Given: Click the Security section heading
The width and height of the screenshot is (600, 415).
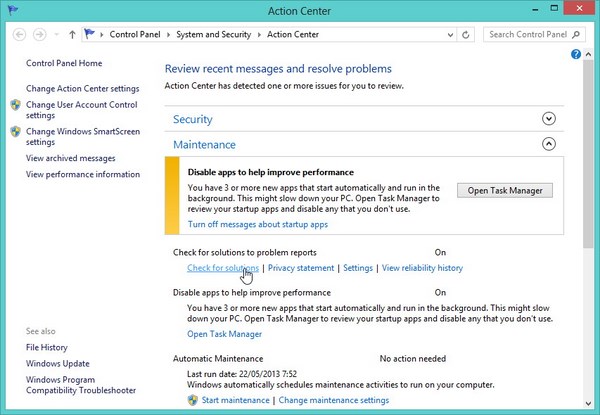Looking at the screenshot, I should (192, 119).
